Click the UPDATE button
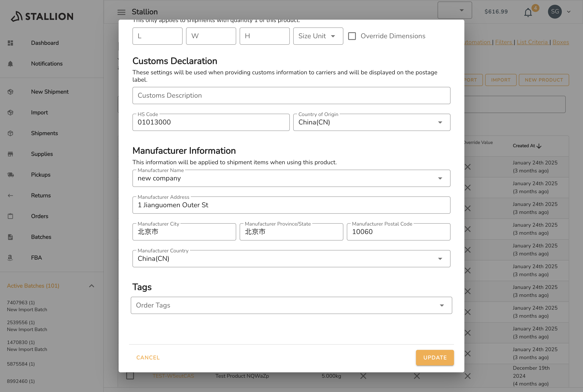583x392 pixels. pos(435,358)
